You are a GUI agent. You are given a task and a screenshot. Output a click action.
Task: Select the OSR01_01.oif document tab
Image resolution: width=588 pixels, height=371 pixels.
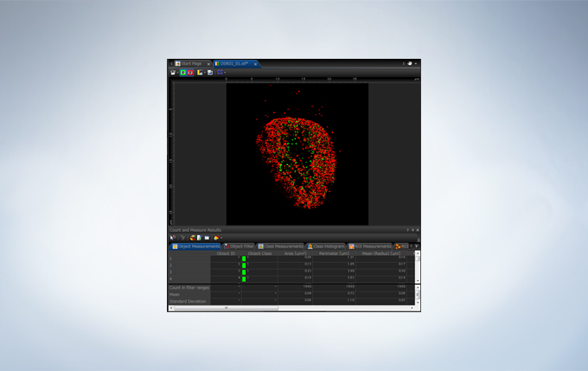[233, 63]
